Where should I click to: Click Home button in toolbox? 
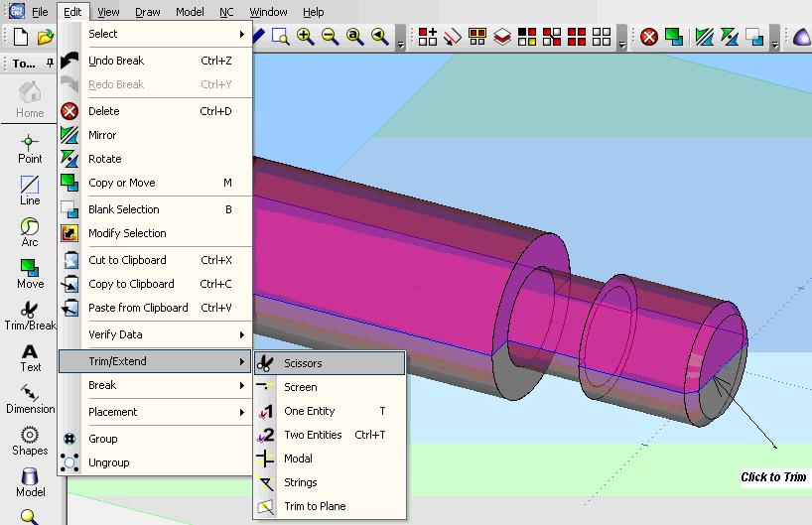[x=30, y=100]
